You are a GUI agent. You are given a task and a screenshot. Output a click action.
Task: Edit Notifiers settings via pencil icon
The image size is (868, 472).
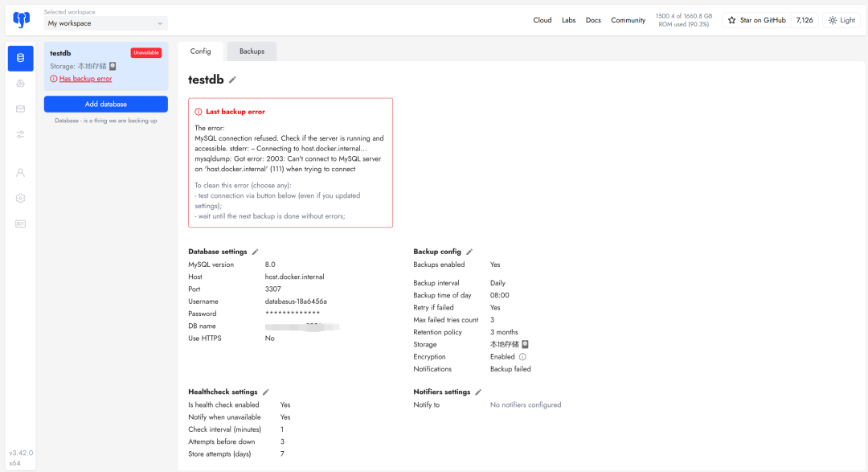478,392
